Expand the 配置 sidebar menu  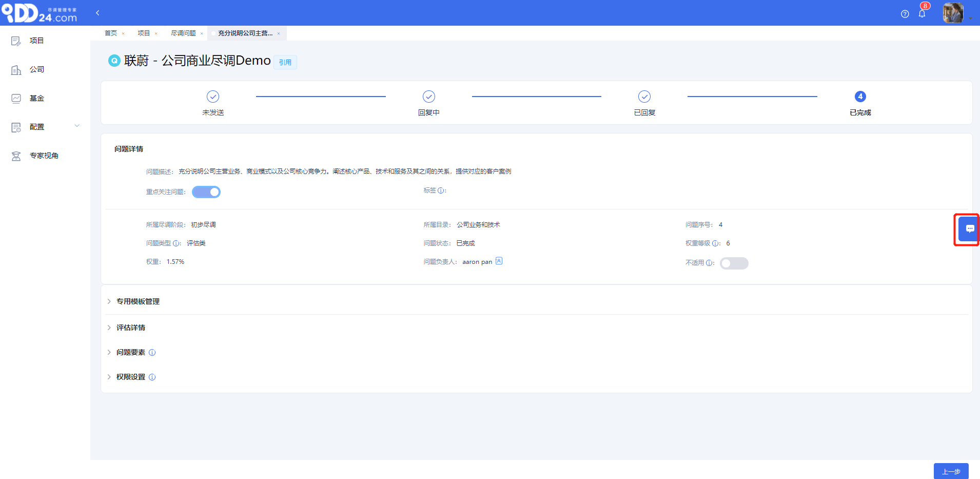(x=45, y=127)
